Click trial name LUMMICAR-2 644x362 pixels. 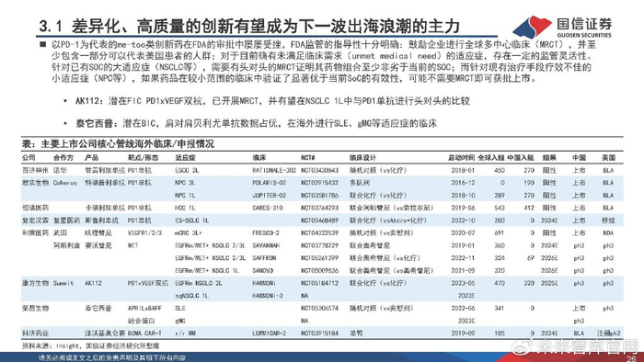[269, 334]
